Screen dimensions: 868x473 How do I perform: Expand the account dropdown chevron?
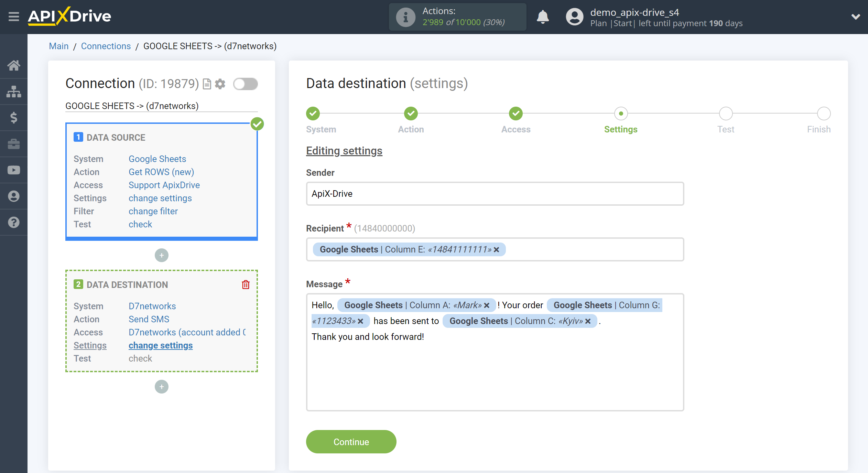pyautogui.click(x=856, y=17)
